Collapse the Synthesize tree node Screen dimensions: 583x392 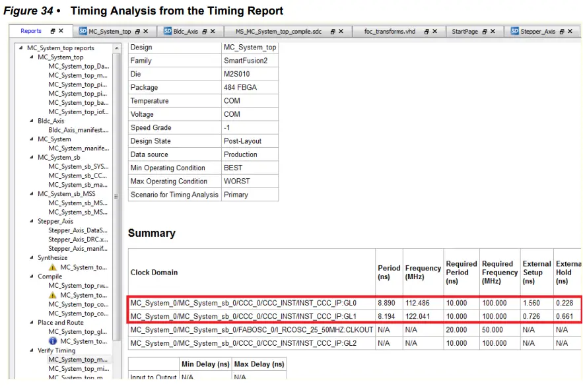click(32, 257)
